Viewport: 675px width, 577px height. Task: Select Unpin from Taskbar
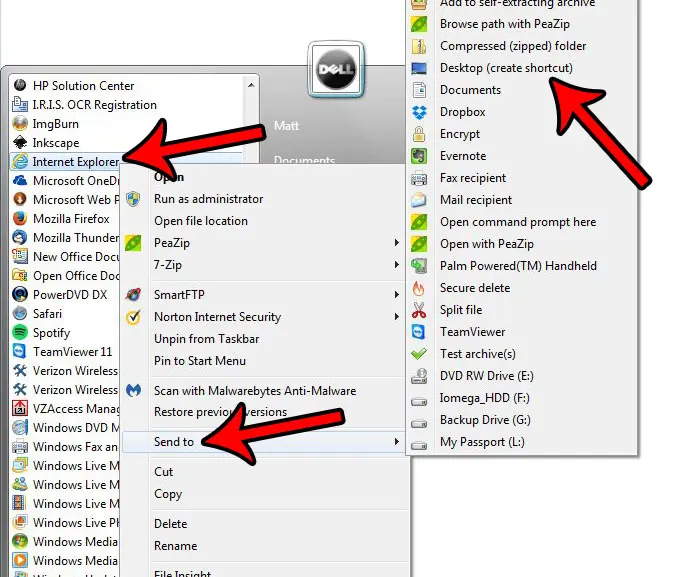(206, 339)
